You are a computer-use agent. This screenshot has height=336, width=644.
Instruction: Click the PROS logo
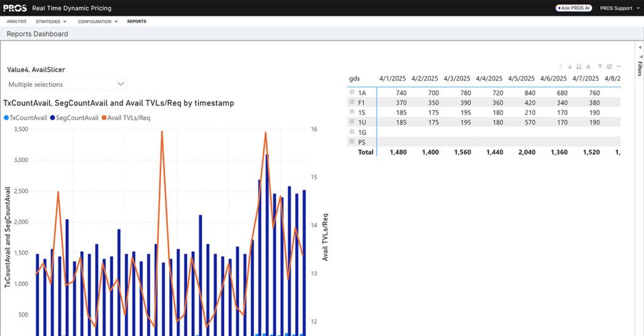point(14,8)
